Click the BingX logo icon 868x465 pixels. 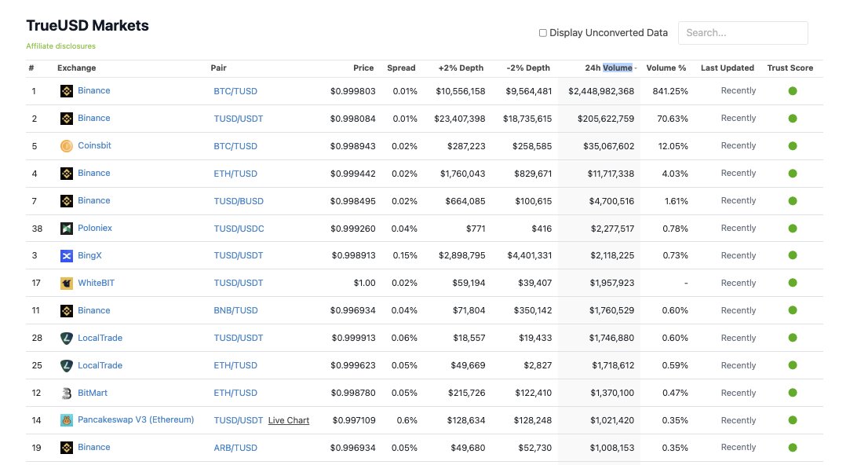(x=67, y=255)
